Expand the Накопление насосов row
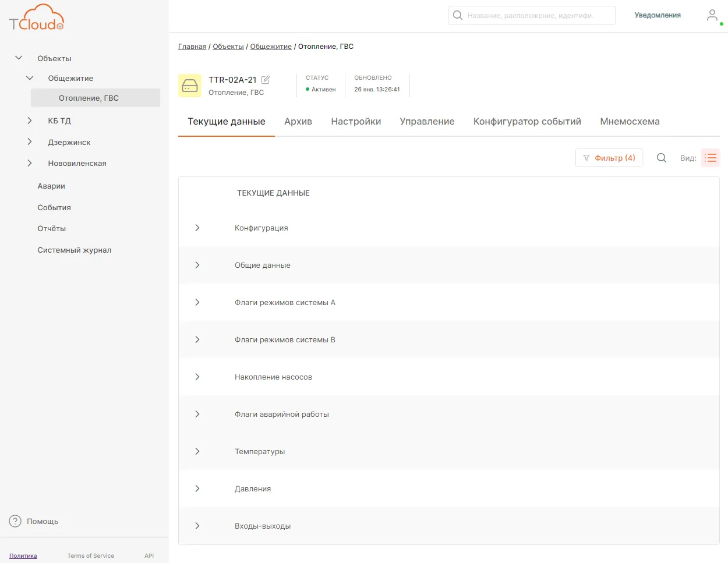The width and height of the screenshot is (728, 563). click(197, 377)
